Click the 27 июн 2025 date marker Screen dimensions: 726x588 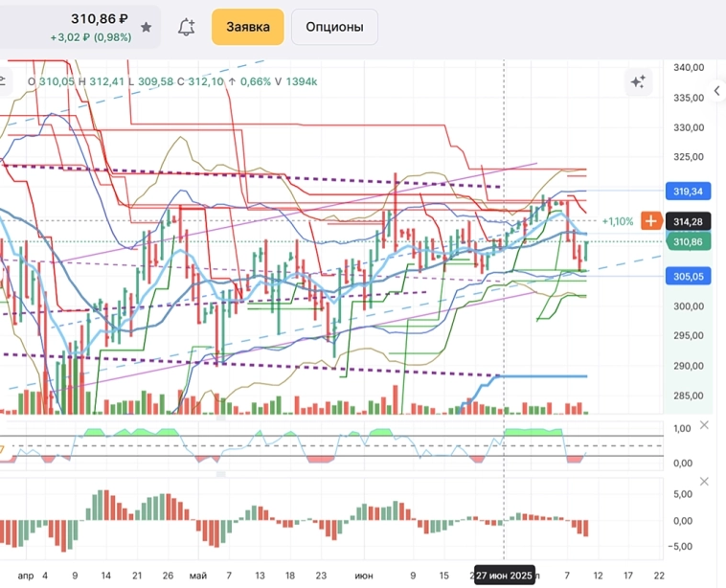505,577
